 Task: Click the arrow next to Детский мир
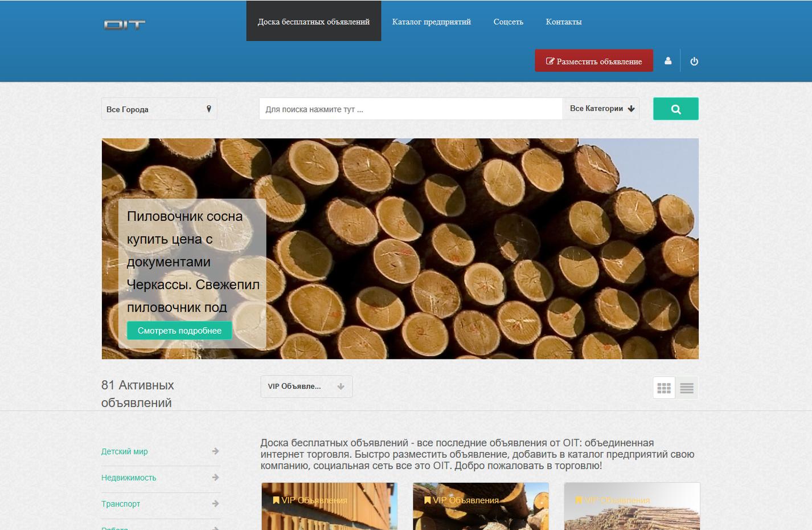215,451
